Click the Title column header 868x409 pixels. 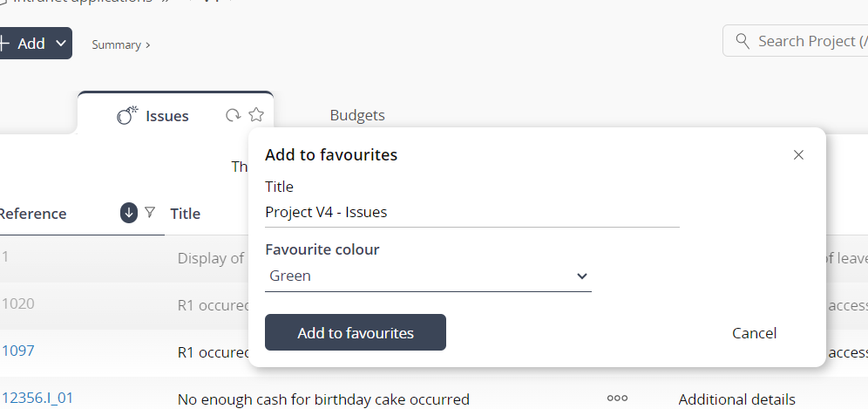click(x=186, y=214)
